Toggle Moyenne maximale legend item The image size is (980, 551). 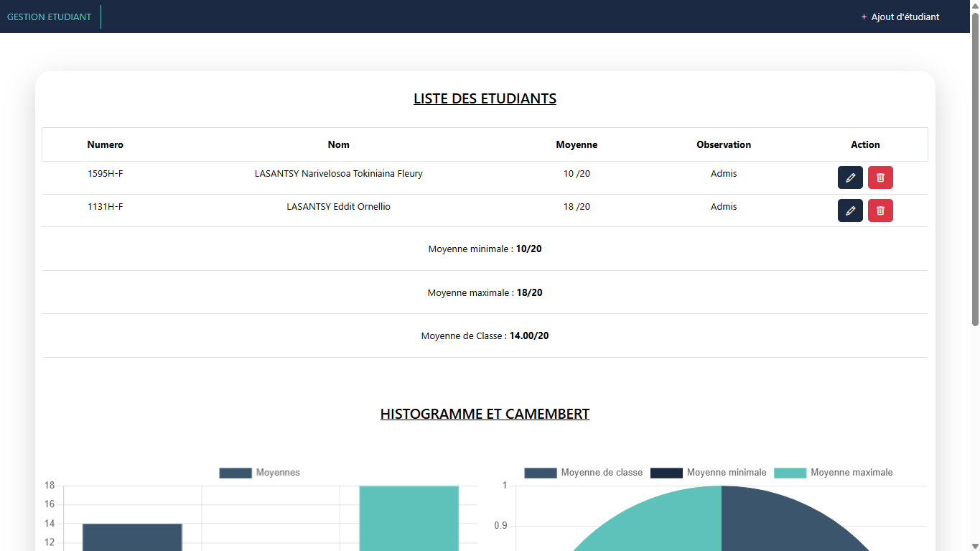834,473
